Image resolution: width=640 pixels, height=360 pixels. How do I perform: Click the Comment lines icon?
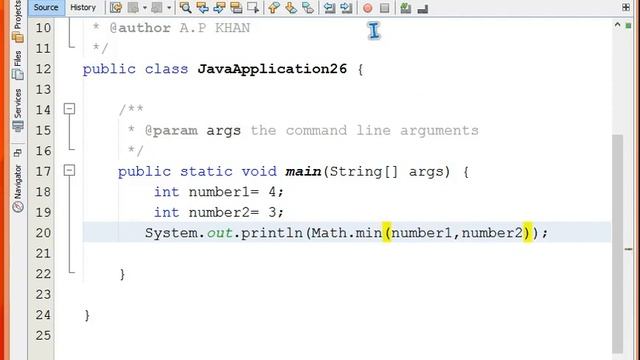tap(405, 7)
